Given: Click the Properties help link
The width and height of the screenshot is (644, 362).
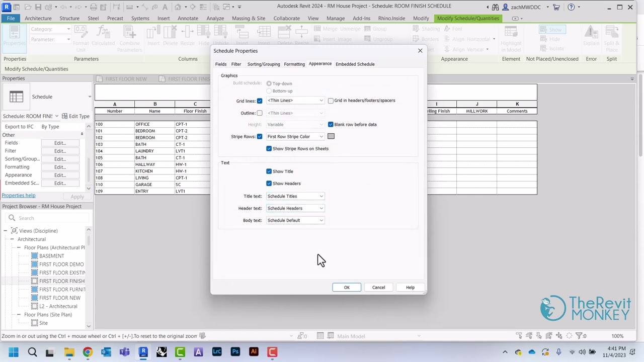Looking at the screenshot, I should [x=19, y=196].
